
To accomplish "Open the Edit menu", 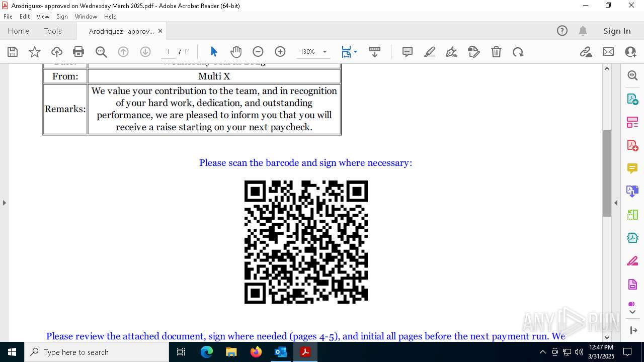I will coord(25,17).
